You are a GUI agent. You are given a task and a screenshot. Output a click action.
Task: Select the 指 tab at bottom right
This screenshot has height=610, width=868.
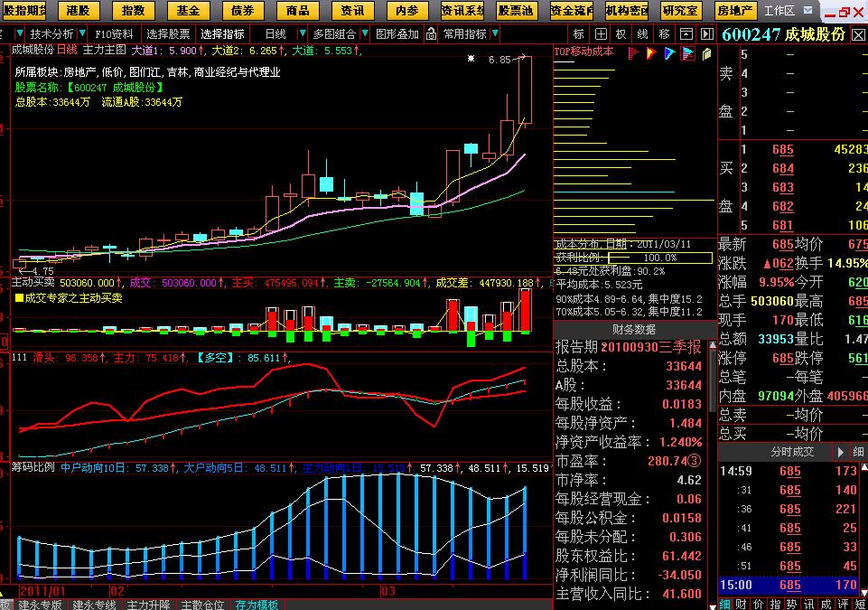click(775, 605)
